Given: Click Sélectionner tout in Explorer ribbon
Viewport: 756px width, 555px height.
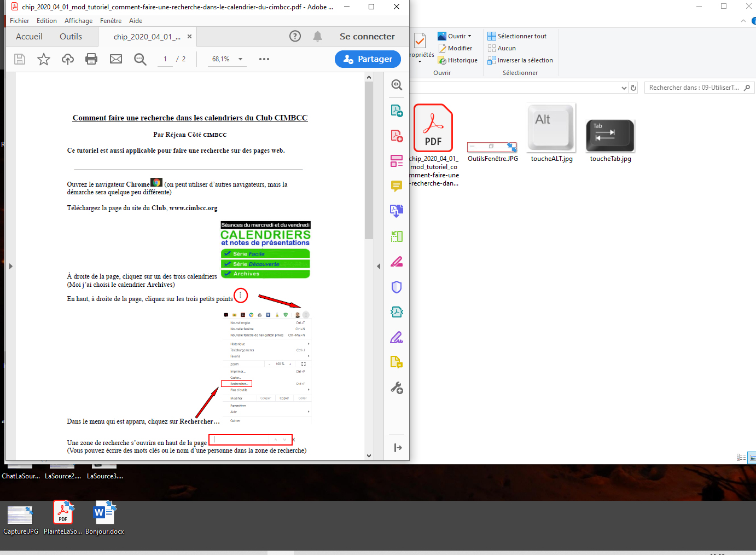Looking at the screenshot, I should click(x=517, y=36).
